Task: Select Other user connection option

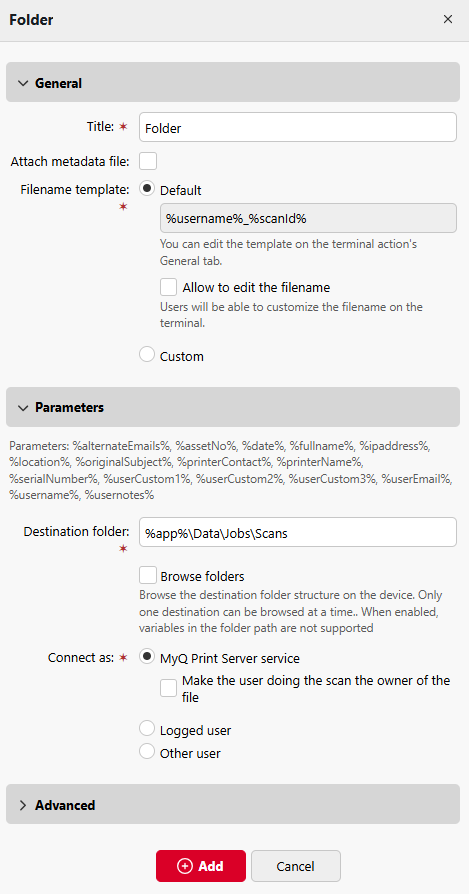Action: coord(147,752)
